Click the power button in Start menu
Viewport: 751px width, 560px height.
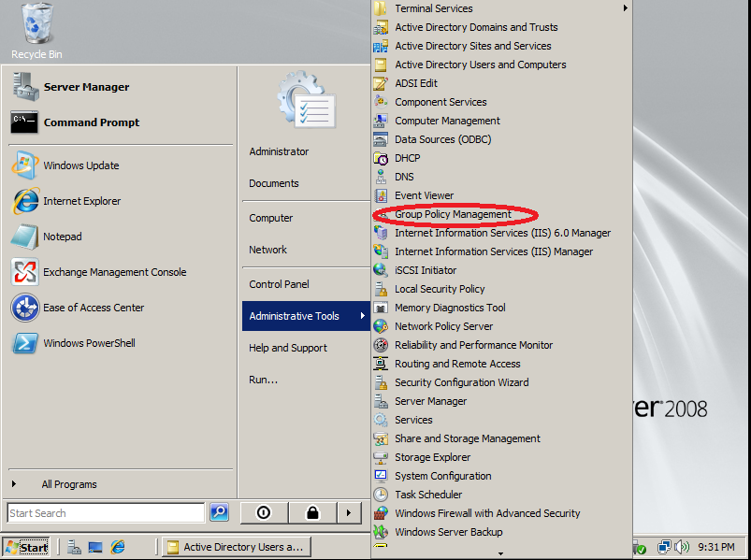264,513
